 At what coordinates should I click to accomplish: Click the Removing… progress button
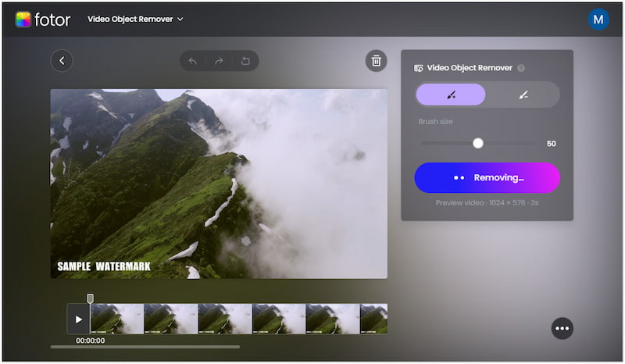pos(487,177)
